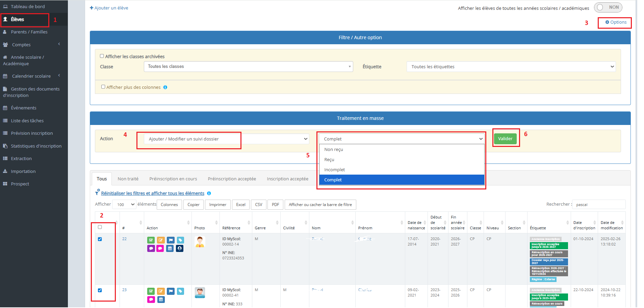
Task: Click pink comment icon for student 23
Action: [151, 300]
